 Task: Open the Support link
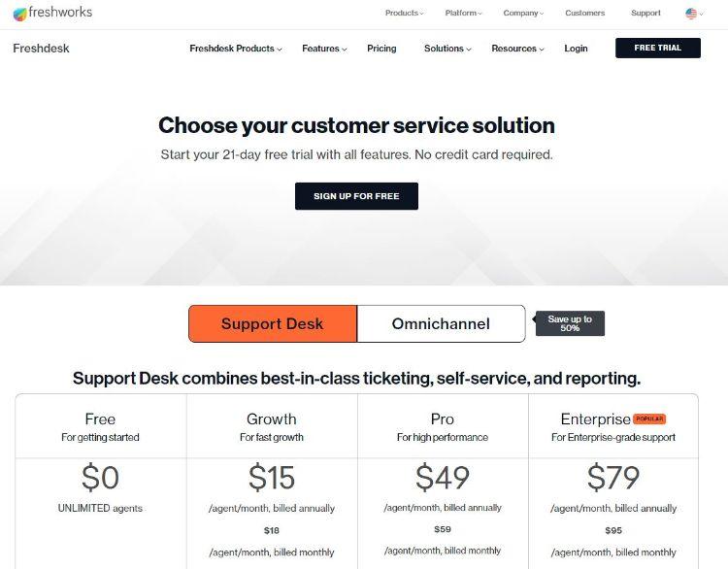[645, 14]
